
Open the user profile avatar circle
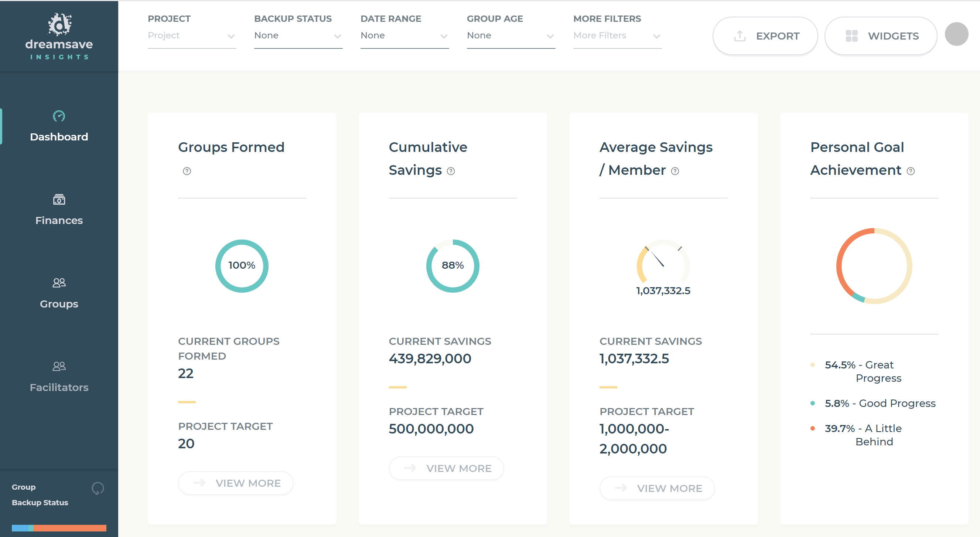tap(956, 34)
